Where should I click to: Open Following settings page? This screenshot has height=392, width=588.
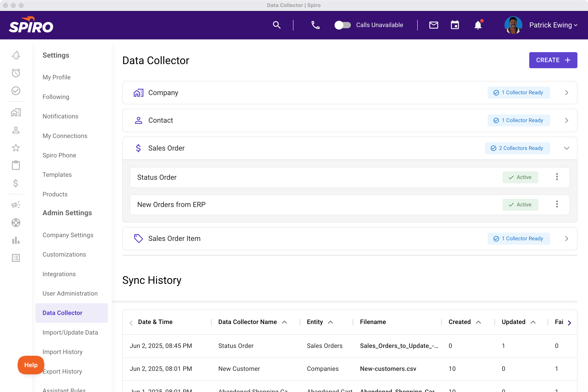click(x=56, y=97)
